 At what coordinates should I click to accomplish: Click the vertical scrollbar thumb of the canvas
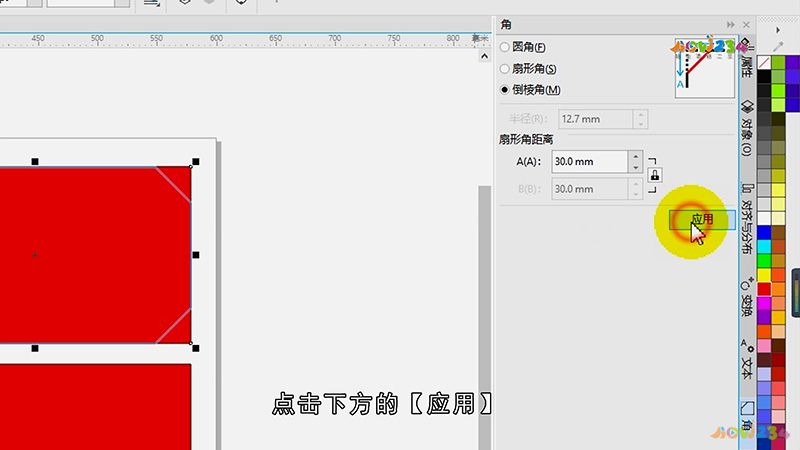pyautogui.click(x=484, y=316)
